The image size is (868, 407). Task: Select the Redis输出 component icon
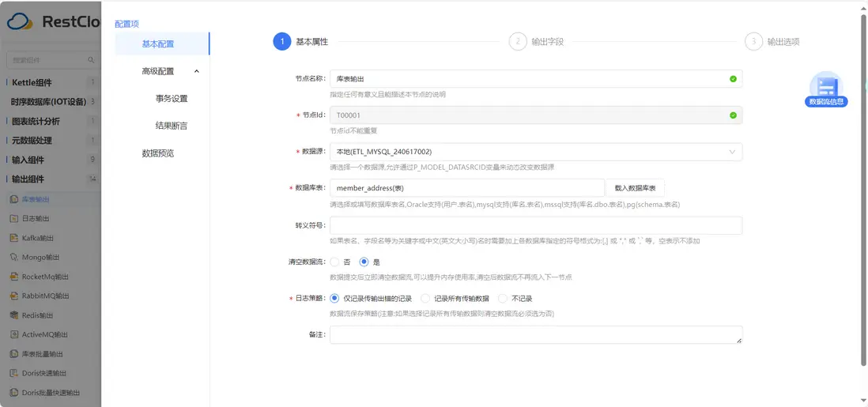coord(15,315)
